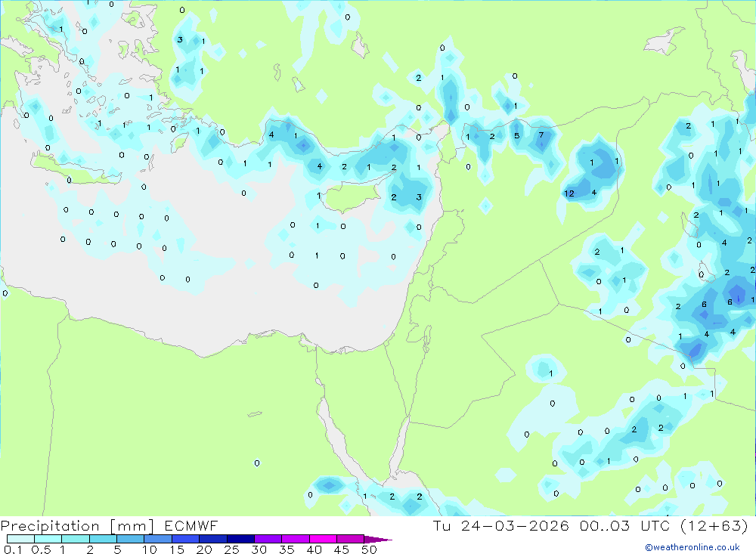The width and height of the screenshot is (756, 554).
Task: Click the ECMWF model label
Action: pos(191,526)
